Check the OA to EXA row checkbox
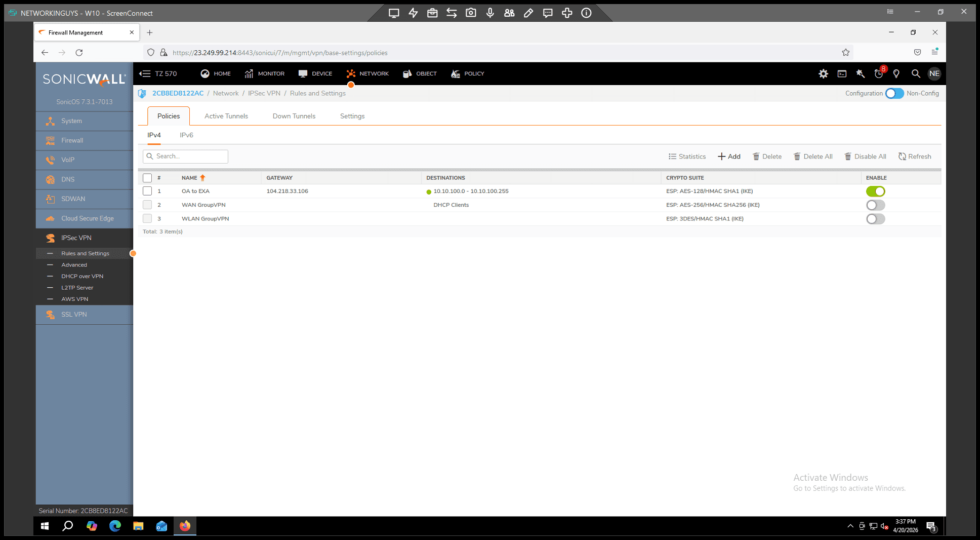This screenshot has height=540, width=980. pyautogui.click(x=147, y=191)
